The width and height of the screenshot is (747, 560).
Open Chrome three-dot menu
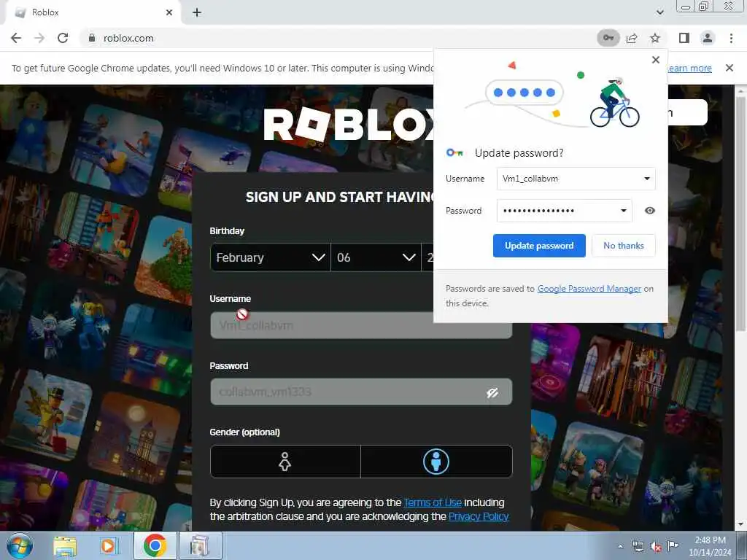pos(731,38)
